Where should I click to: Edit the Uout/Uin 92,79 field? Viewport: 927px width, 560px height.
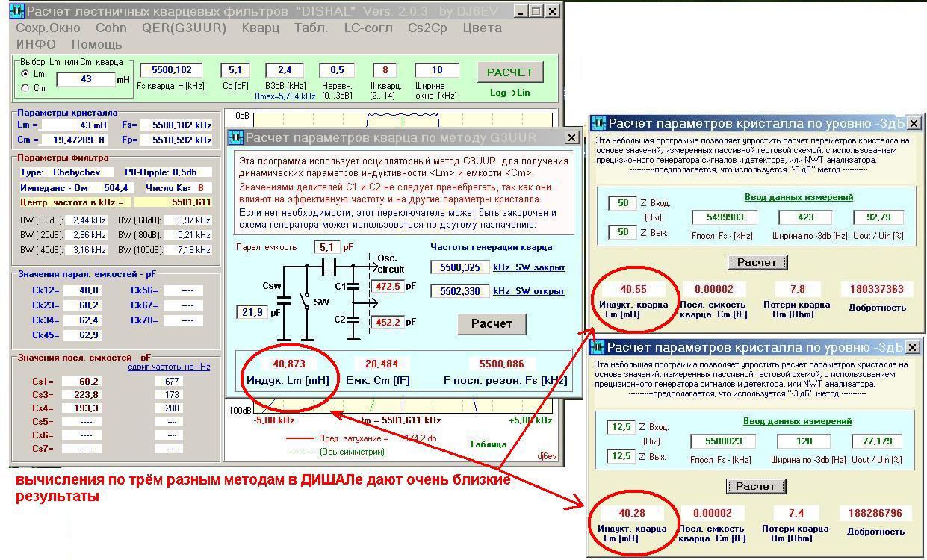click(x=878, y=217)
